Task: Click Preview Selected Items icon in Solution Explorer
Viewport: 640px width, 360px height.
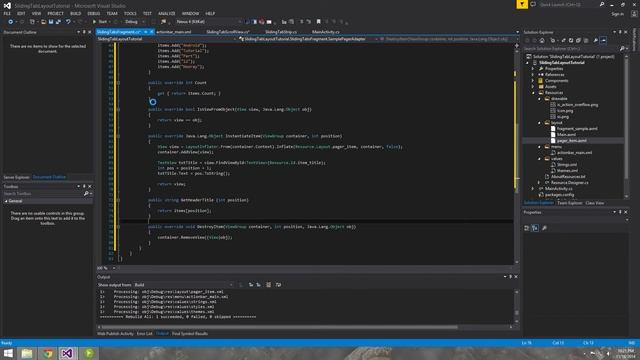Action: click(603, 40)
